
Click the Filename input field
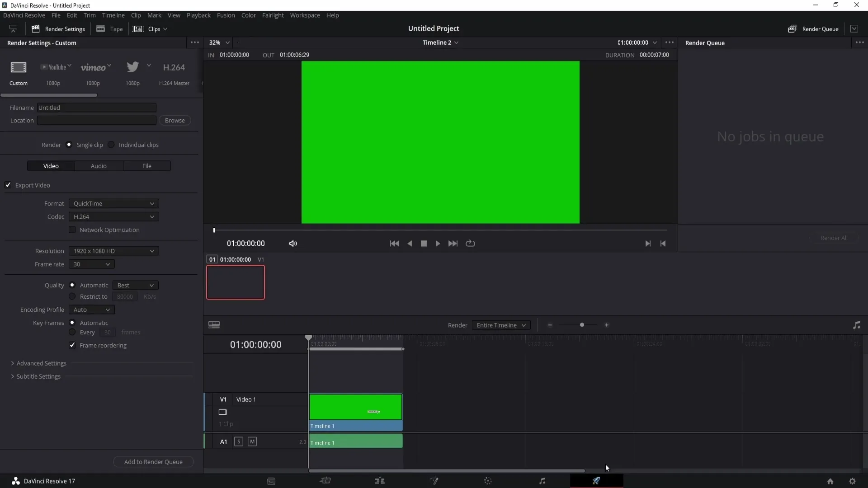97,107
